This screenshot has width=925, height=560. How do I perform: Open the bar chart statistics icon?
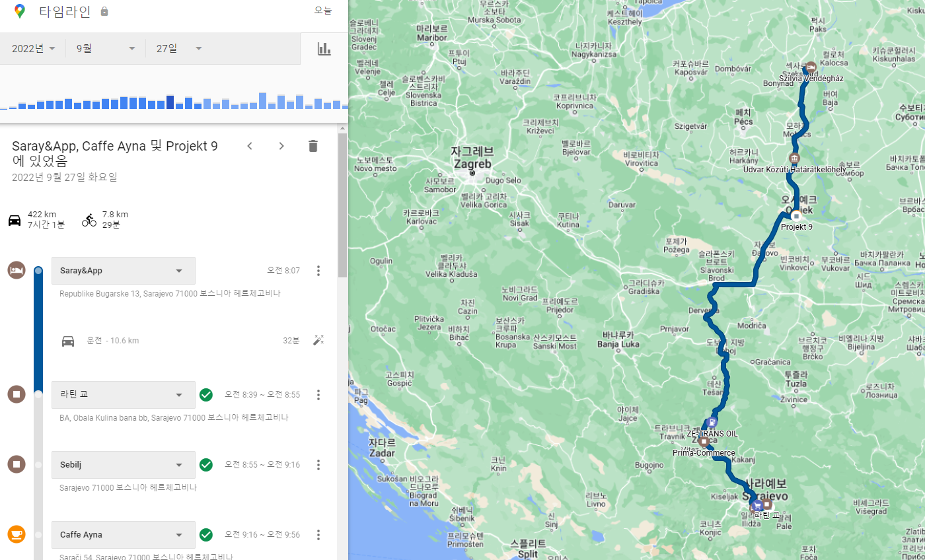pos(324,48)
